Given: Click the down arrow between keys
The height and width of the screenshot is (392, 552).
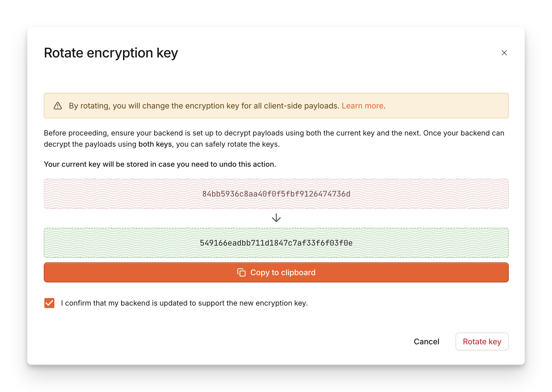Looking at the screenshot, I should coord(276,218).
